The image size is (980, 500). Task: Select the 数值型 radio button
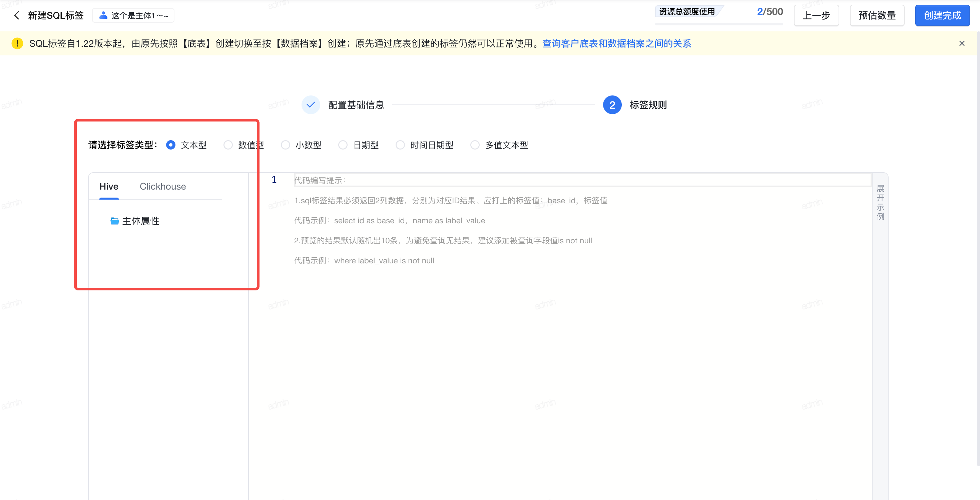pos(228,145)
